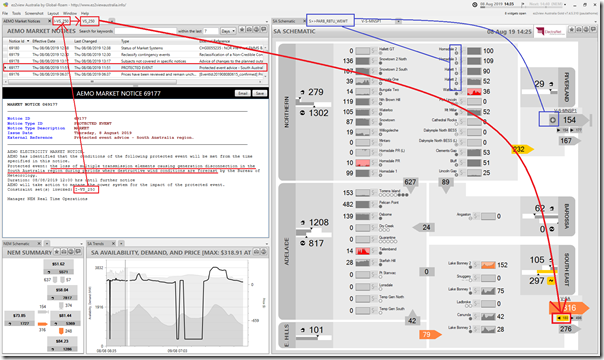The image size is (604, 360).
Task: Open the Screenshot menu
Action: click(34, 13)
